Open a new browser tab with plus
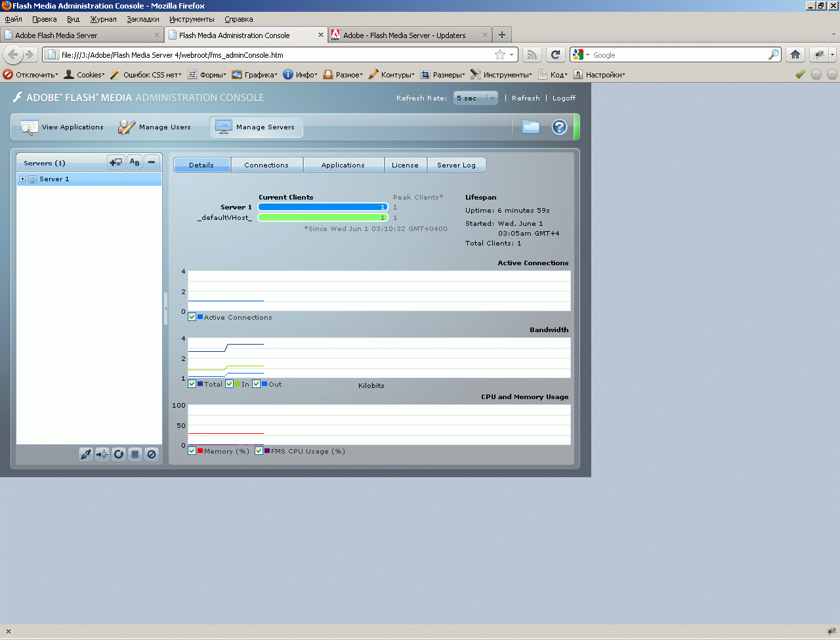The height and width of the screenshot is (640, 840). [x=502, y=35]
